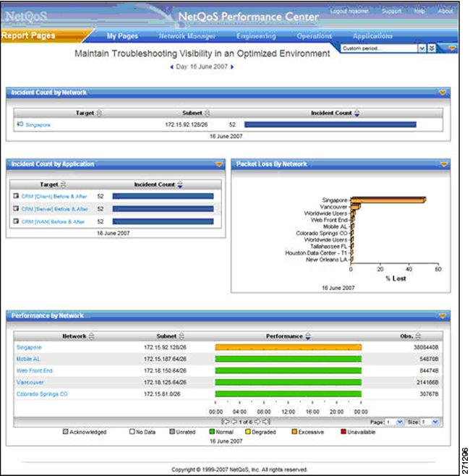Sort Target column in Incident Count by Application
470x476 pixels.
click(63, 184)
